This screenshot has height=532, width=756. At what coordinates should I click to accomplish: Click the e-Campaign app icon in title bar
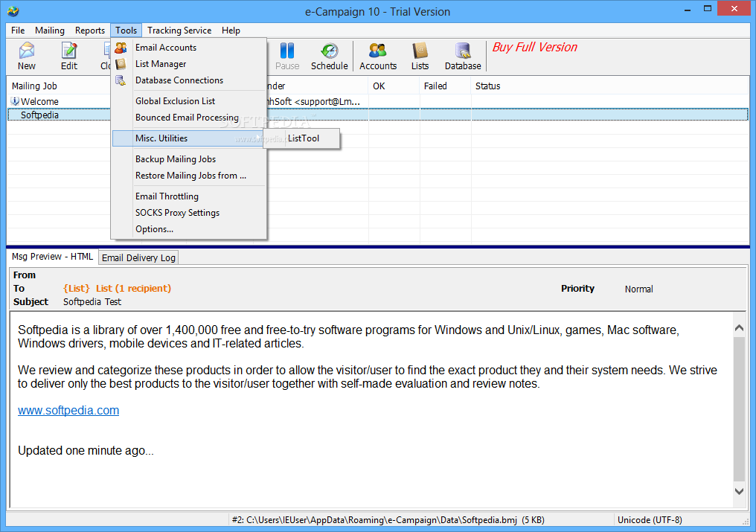coord(13,10)
